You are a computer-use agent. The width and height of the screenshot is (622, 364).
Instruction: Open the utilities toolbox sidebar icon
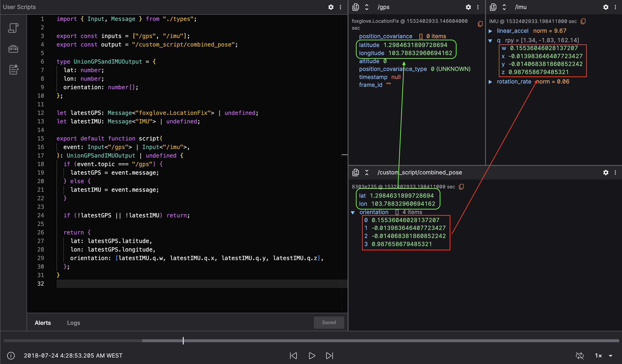pyautogui.click(x=13, y=49)
